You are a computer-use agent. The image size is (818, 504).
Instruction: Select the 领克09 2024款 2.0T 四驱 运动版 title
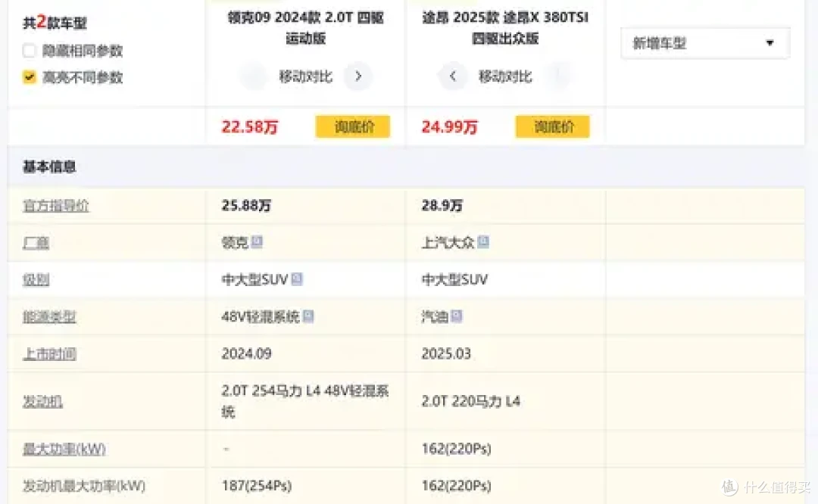(306, 28)
